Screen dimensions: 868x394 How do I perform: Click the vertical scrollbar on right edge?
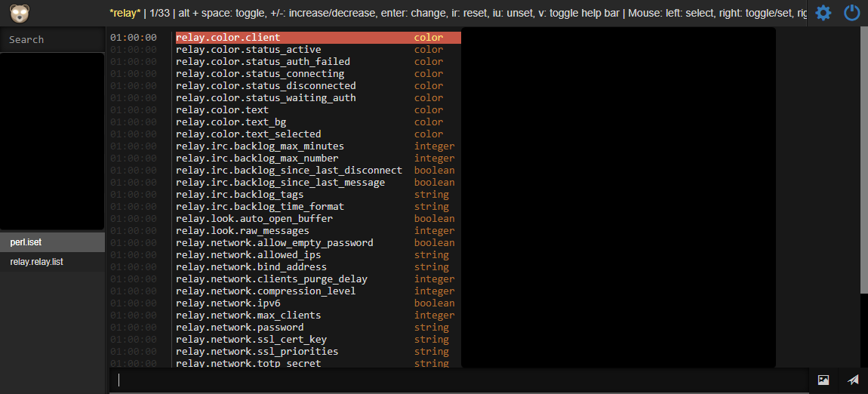[x=865, y=161]
